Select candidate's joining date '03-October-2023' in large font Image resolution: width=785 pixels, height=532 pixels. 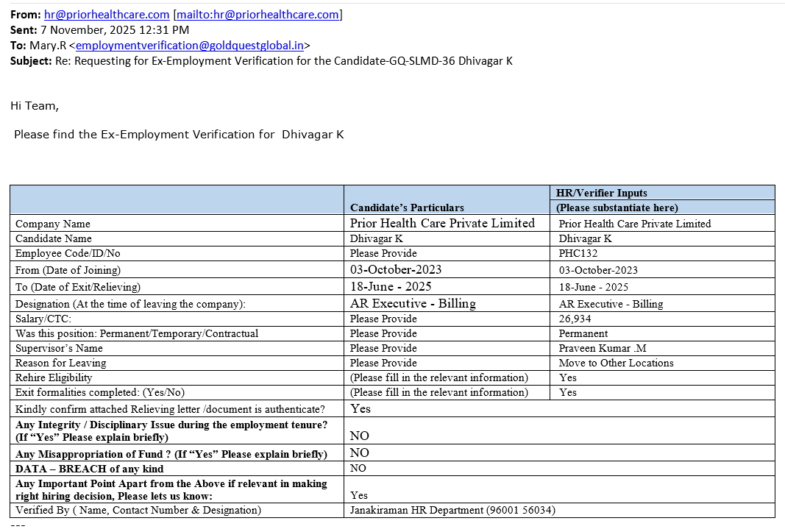396,269
